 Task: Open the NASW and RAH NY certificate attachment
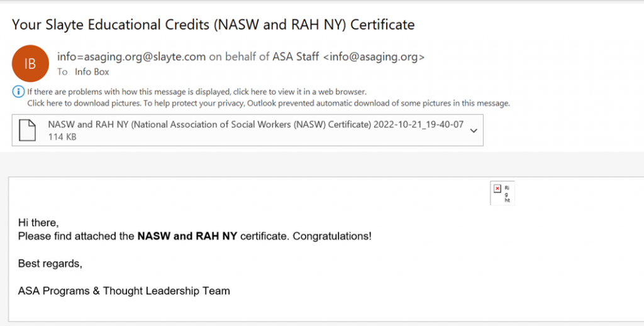pos(247,131)
